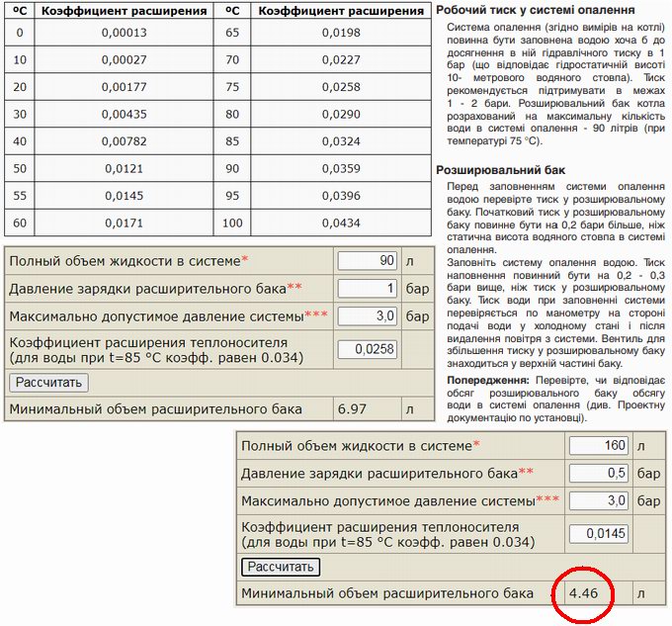Click the upper label Полный объем жидкости в системе

pos(126,261)
